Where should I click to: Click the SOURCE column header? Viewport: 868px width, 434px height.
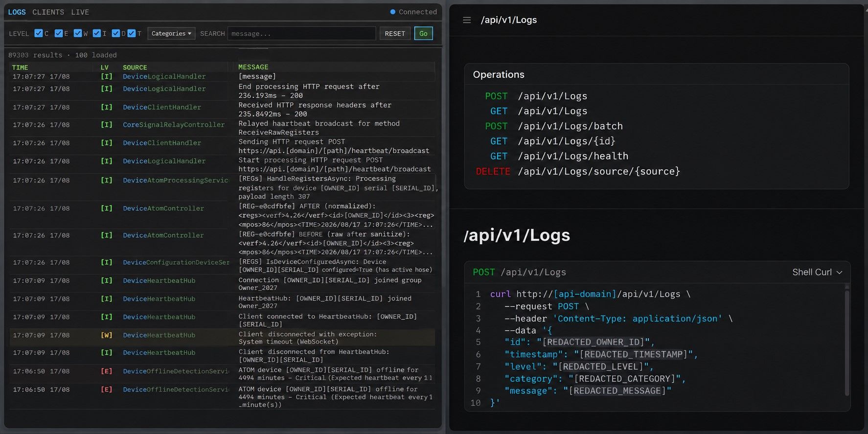coord(135,68)
